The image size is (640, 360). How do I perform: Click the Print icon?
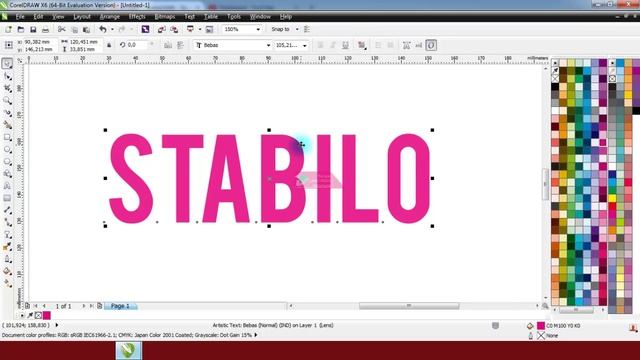pos(45,29)
